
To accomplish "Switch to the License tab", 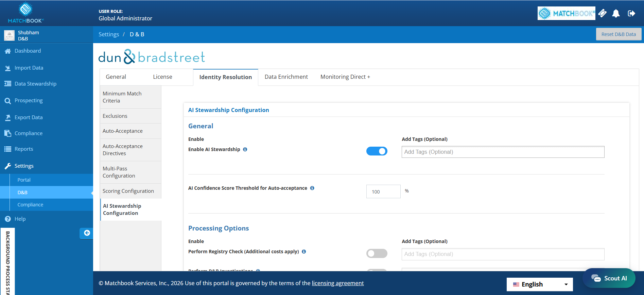I will point(162,77).
